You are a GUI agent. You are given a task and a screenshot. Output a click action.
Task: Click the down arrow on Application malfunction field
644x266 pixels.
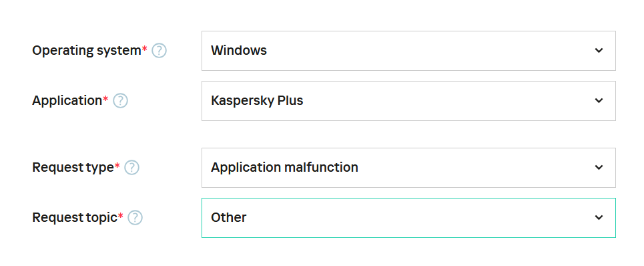click(x=599, y=168)
